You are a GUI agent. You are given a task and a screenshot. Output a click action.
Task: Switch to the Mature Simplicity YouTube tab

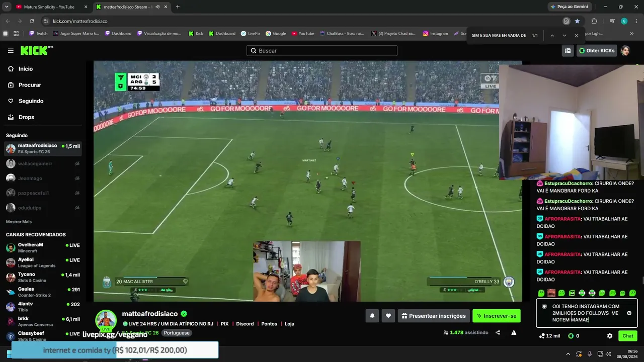pos(49,7)
